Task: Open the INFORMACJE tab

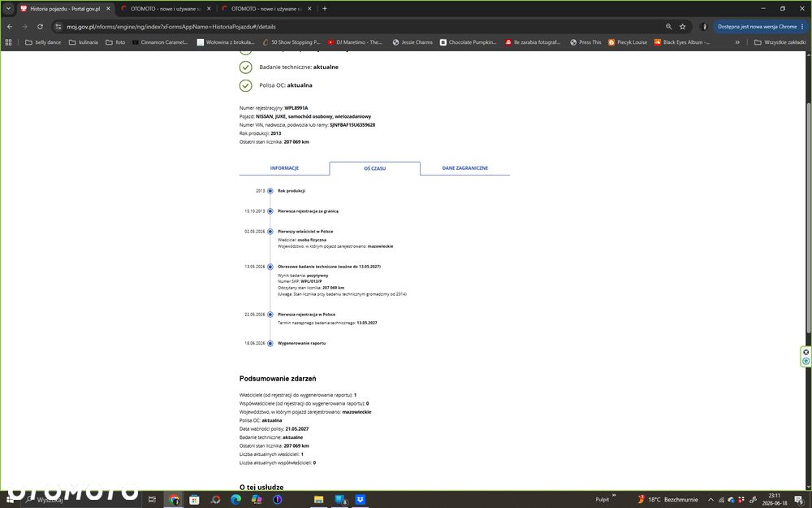Action: coord(284,168)
